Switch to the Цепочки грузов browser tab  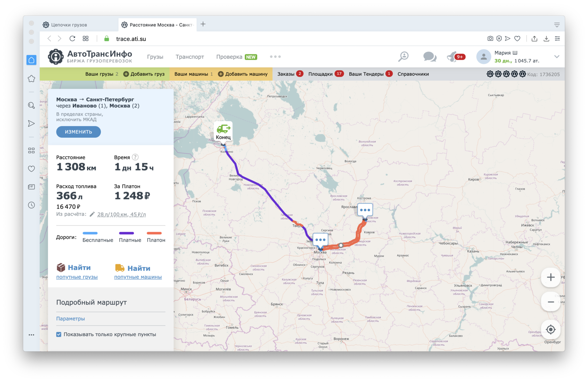(69, 25)
